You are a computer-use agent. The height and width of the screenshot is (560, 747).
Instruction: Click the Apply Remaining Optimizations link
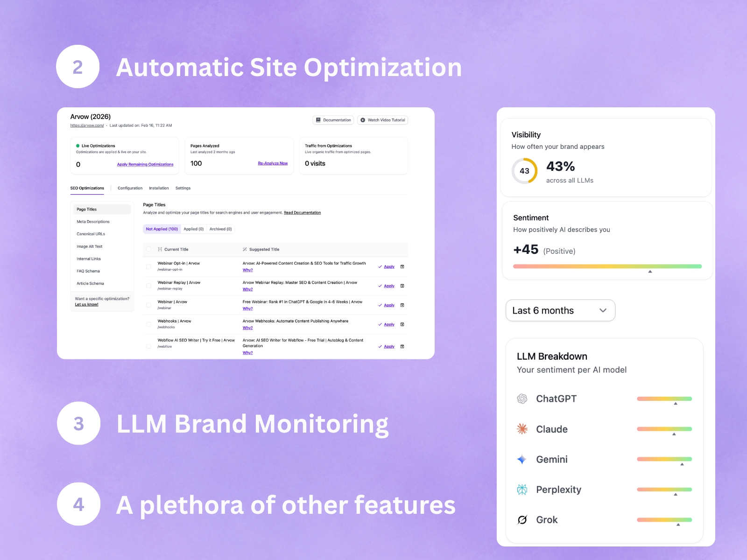(145, 164)
